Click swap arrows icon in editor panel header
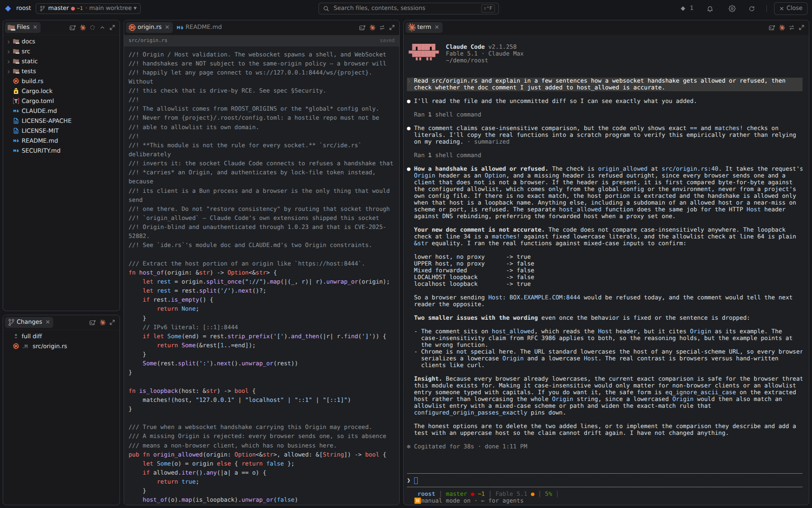Image resolution: width=812 pixels, height=508 pixels. (382, 28)
